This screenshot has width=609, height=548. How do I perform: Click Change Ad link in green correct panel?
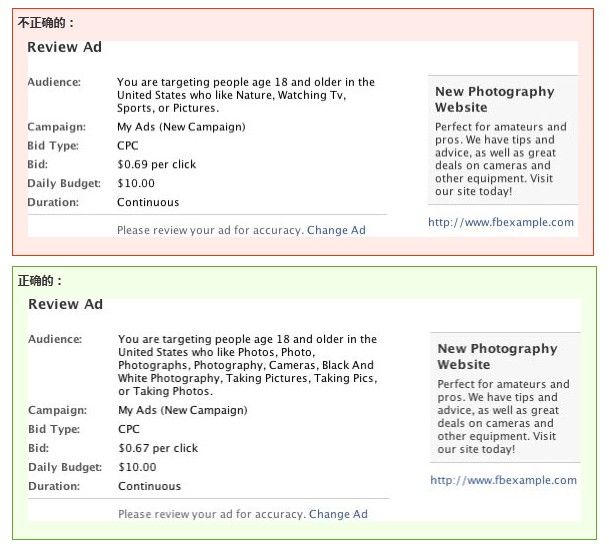[338, 514]
